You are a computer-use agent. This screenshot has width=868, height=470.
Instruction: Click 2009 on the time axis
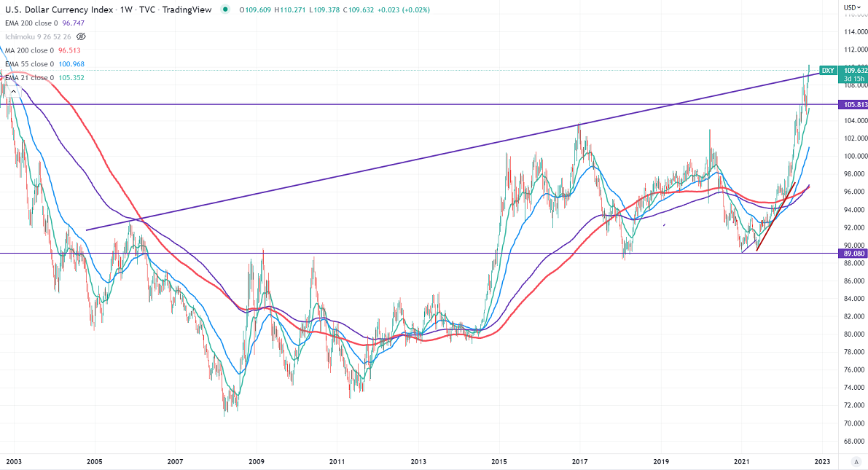click(257, 462)
